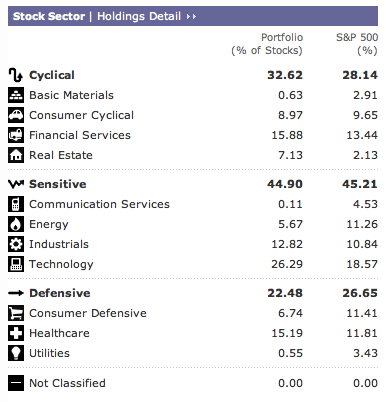Click the Technology portfolio value 26.29
The width and height of the screenshot is (387, 402).
point(287,264)
